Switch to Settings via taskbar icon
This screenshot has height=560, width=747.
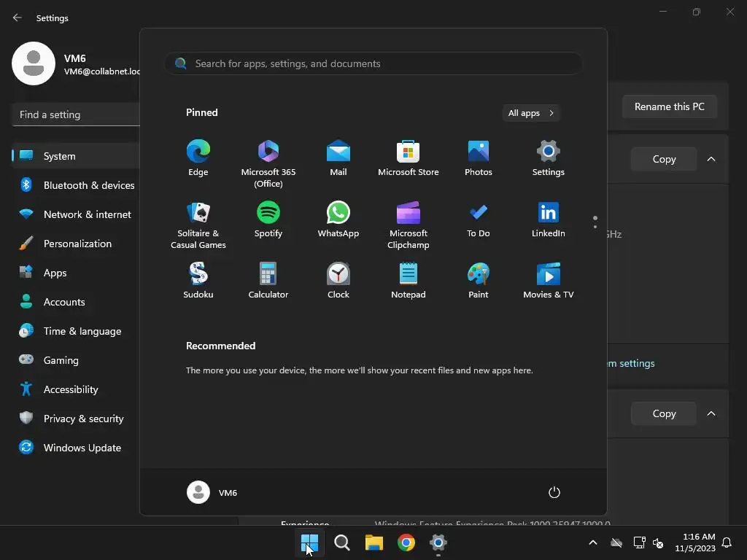coord(438,542)
